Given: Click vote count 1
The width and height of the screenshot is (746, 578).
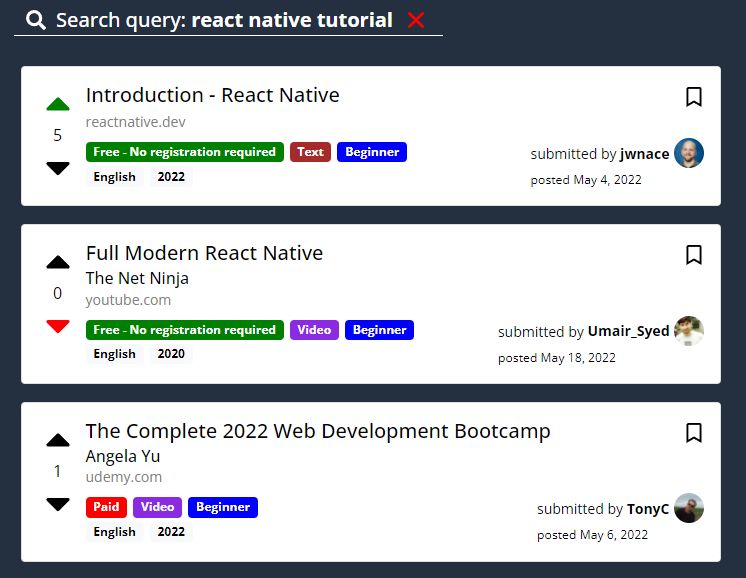Looking at the screenshot, I should pyautogui.click(x=58, y=471).
